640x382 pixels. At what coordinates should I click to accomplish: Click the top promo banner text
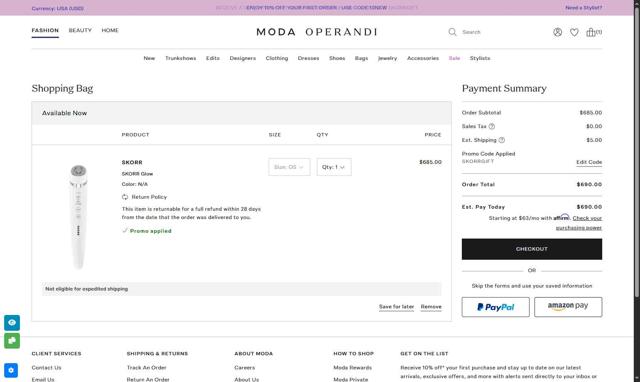(316, 8)
